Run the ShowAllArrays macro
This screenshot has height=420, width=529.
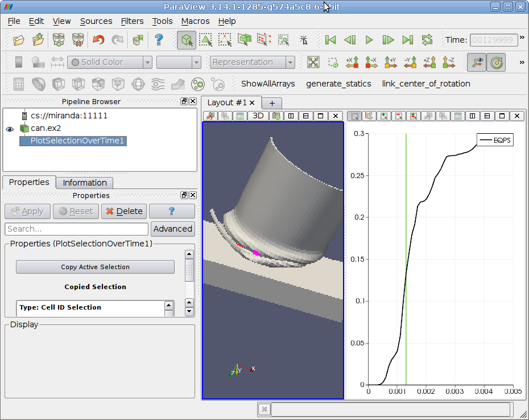pyautogui.click(x=268, y=84)
